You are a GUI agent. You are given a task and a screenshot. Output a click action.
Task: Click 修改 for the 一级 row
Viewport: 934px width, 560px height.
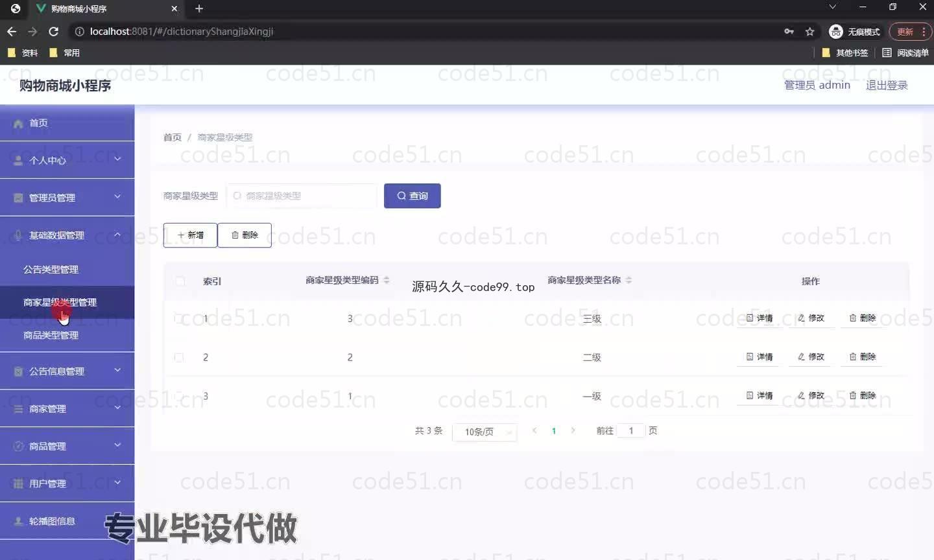pos(811,395)
